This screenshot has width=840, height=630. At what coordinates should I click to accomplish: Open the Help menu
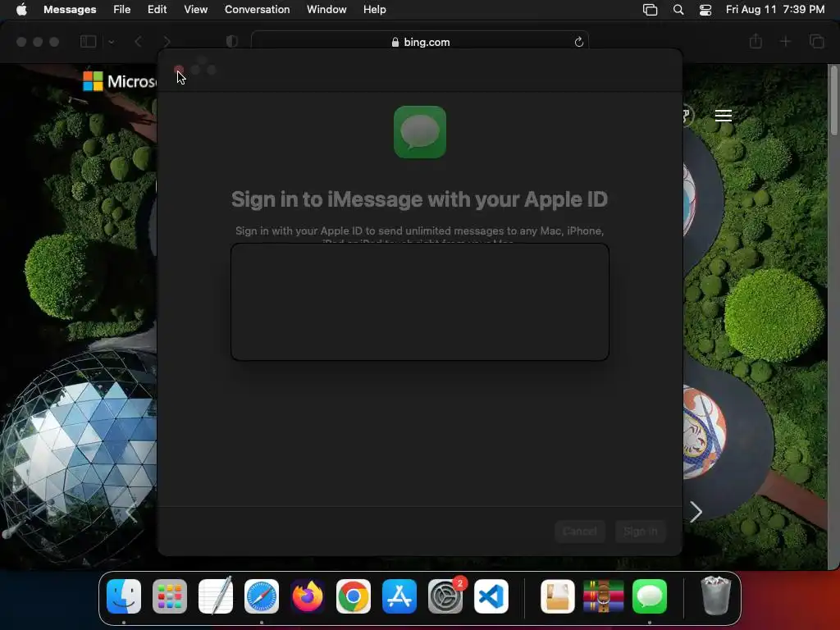pyautogui.click(x=374, y=10)
